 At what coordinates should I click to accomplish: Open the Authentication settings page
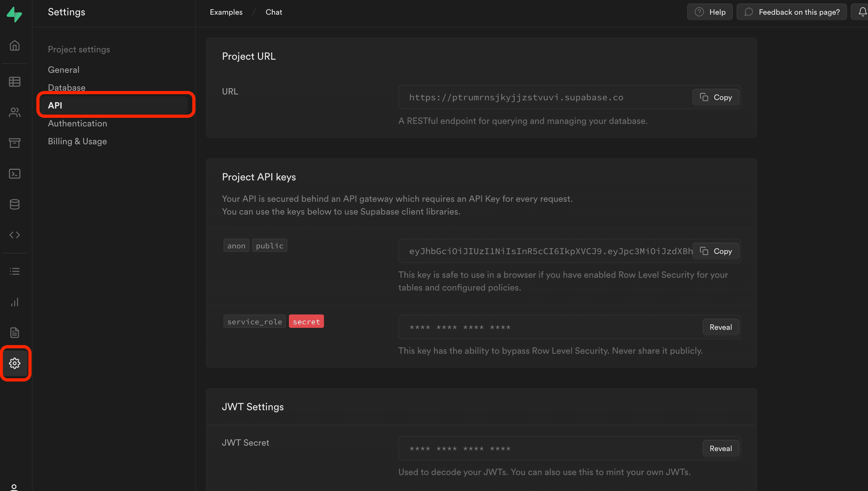pos(77,124)
